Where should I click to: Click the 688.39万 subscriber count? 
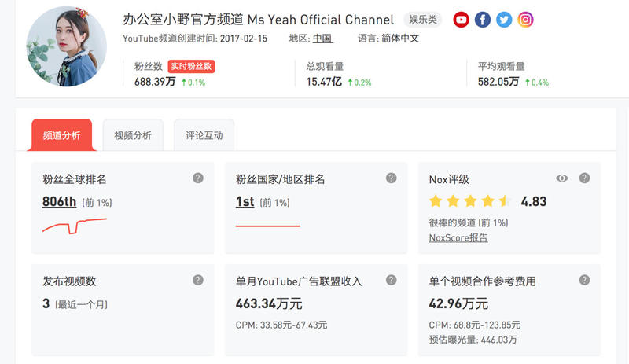click(155, 82)
